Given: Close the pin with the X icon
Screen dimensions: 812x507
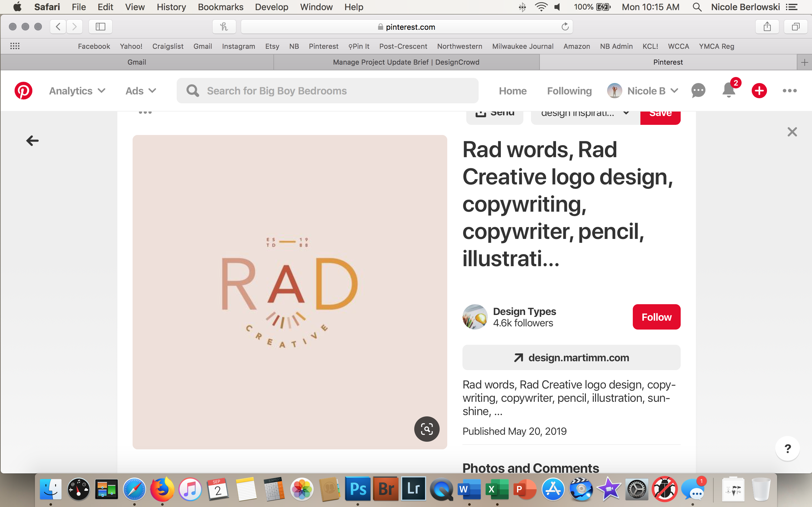Looking at the screenshot, I should pos(792,132).
